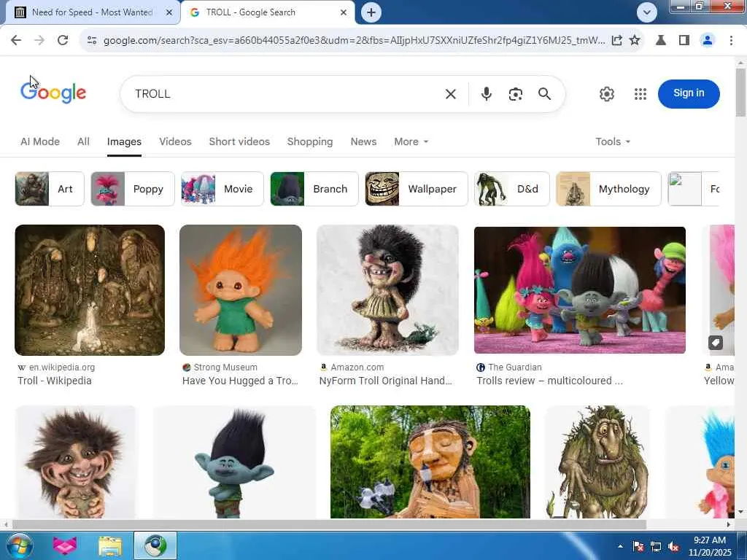Open wooden giant troll sculpture thumbnail
The height and width of the screenshot is (560, 747).
pyautogui.click(x=430, y=462)
